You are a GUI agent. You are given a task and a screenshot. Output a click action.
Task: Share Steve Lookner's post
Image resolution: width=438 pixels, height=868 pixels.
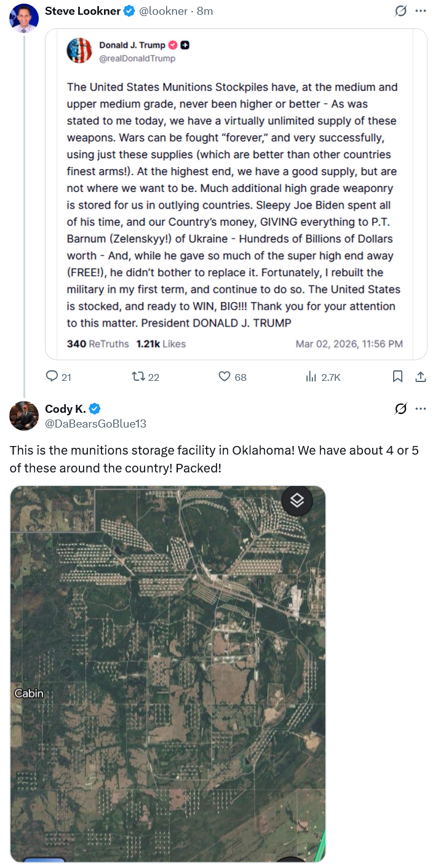click(421, 376)
